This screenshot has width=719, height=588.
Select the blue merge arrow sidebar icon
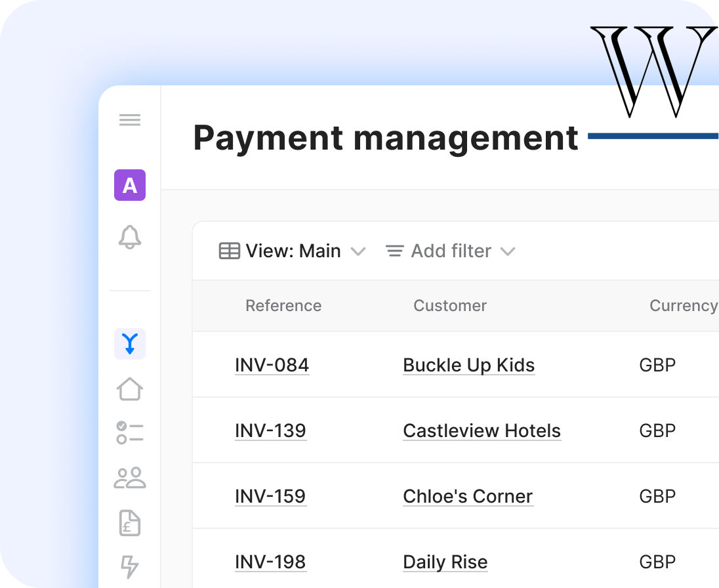(130, 344)
